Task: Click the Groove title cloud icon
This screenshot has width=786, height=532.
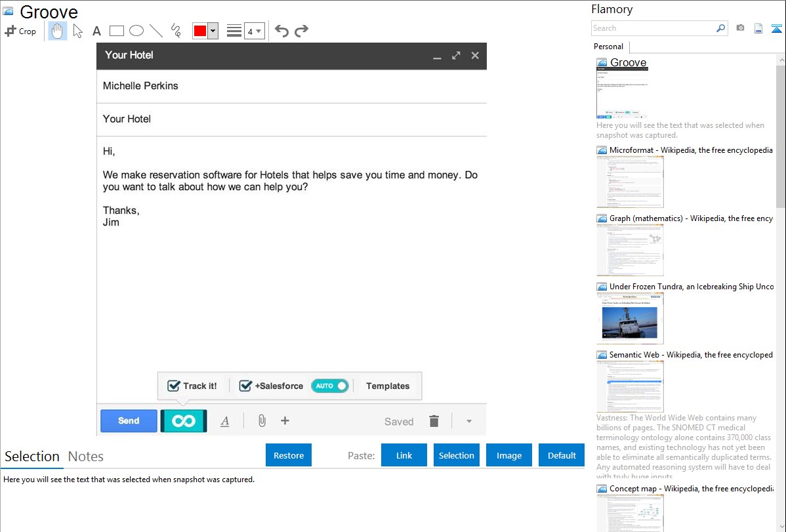Action: coord(8,11)
